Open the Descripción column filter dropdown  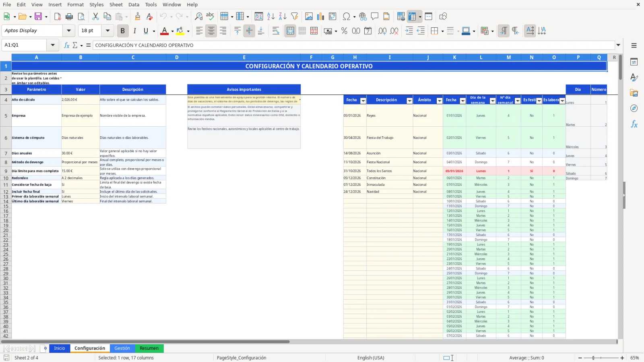pyautogui.click(x=409, y=101)
